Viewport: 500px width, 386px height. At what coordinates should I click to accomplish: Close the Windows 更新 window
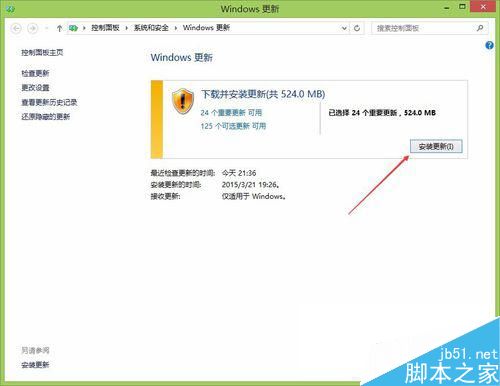click(x=483, y=7)
